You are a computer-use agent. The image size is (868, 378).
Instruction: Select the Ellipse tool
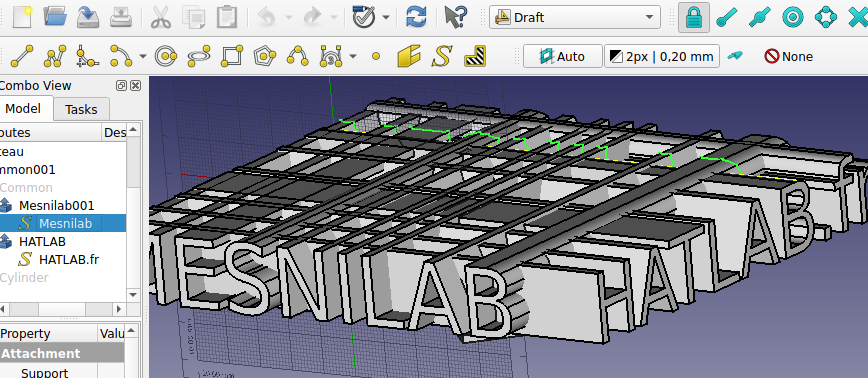[x=199, y=56]
